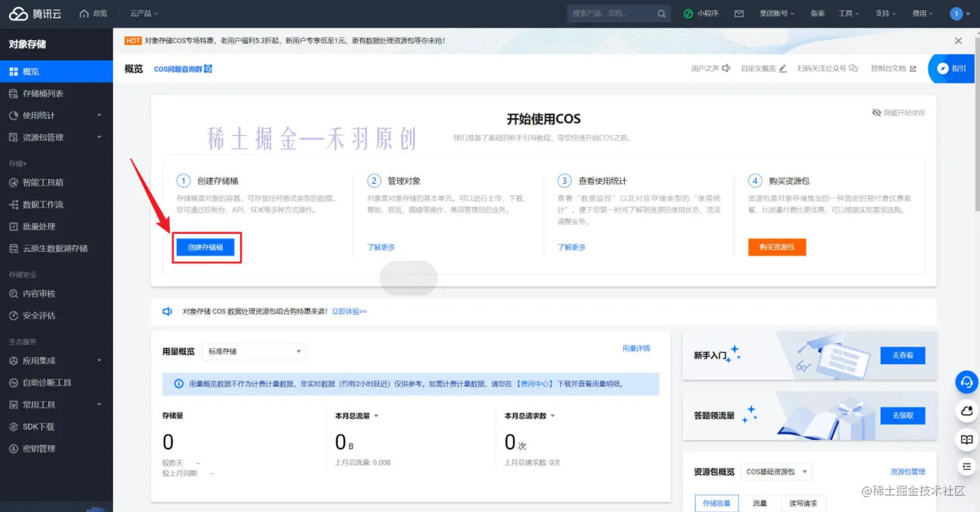
Task: Open 控制台文档 external link
Action: coord(894,68)
